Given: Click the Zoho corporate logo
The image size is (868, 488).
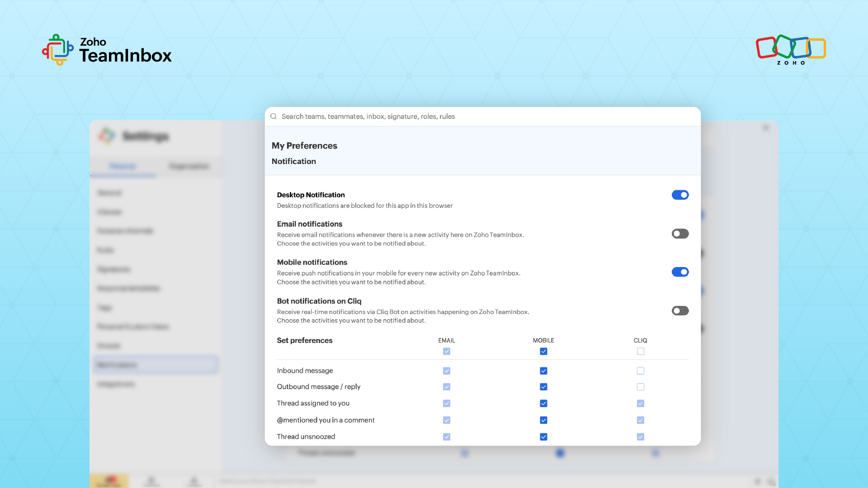Looking at the screenshot, I should [x=791, y=50].
